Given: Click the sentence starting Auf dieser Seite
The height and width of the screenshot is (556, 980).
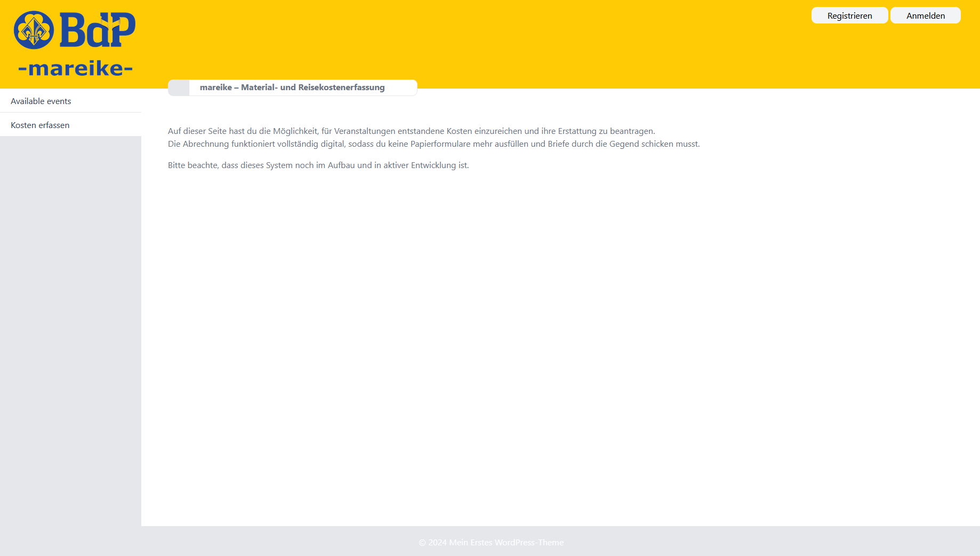Looking at the screenshot, I should click(411, 131).
